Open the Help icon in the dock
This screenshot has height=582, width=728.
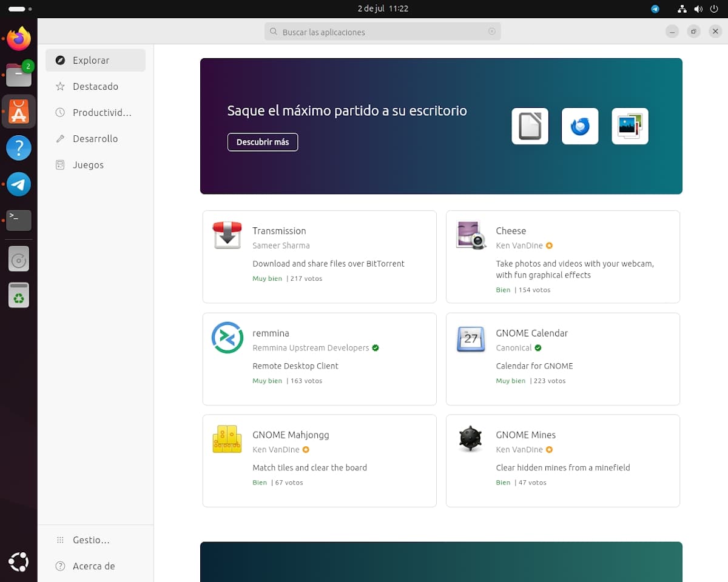coord(19,148)
